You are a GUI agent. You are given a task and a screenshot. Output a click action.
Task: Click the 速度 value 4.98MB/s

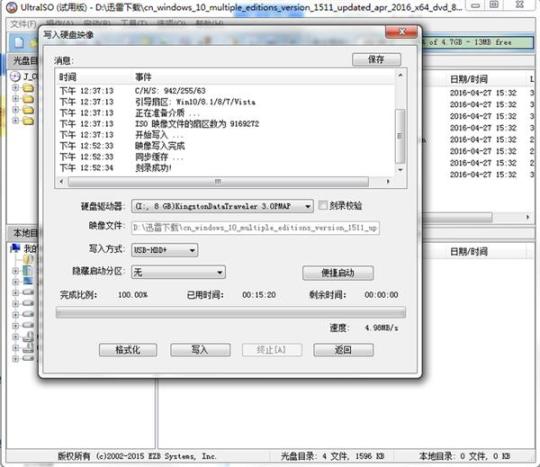coord(382,328)
